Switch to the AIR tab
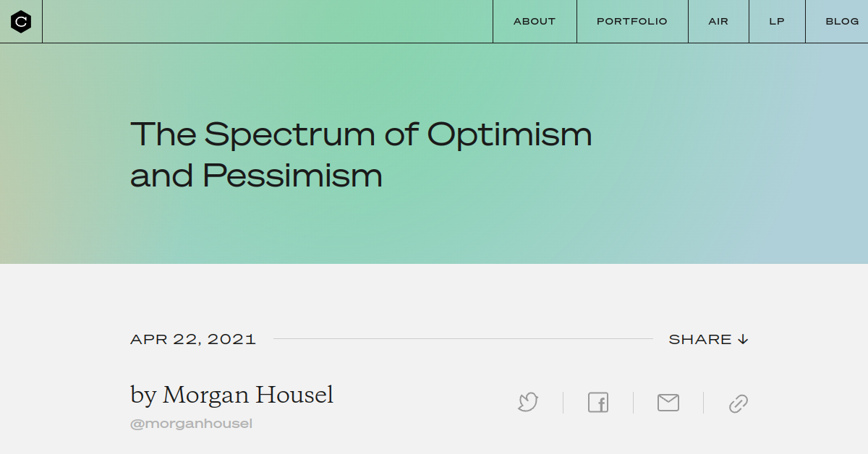 718,21
